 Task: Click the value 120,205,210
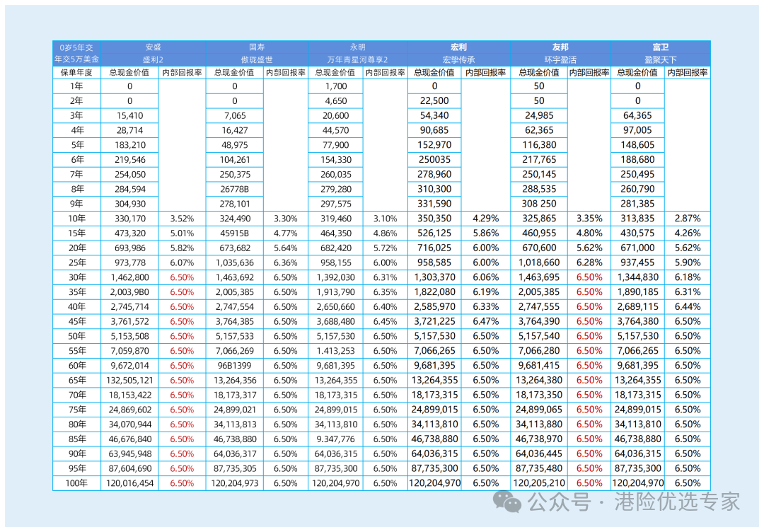click(x=539, y=483)
